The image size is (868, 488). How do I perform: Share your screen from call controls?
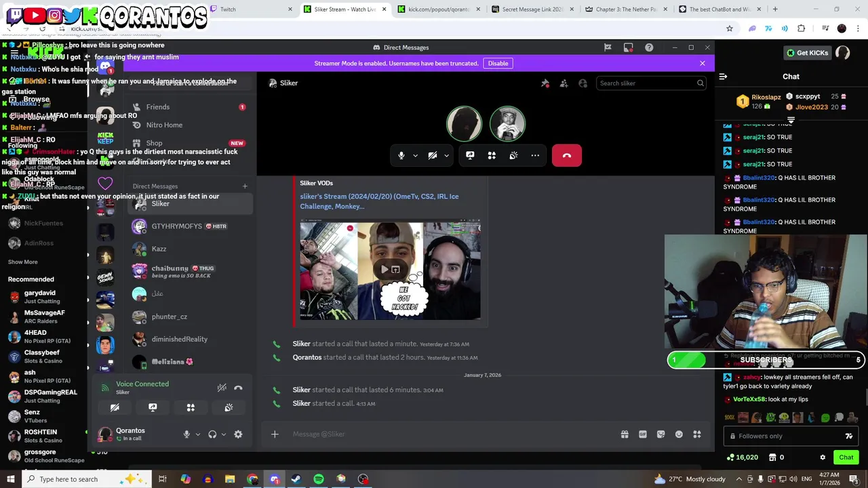click(x=470, y=155)
